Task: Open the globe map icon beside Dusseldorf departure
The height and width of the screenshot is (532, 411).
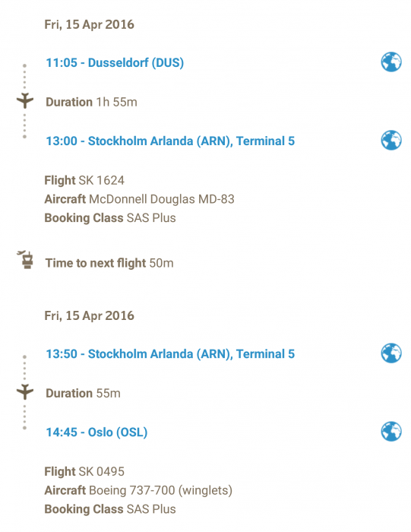Action: coord(391,62)
